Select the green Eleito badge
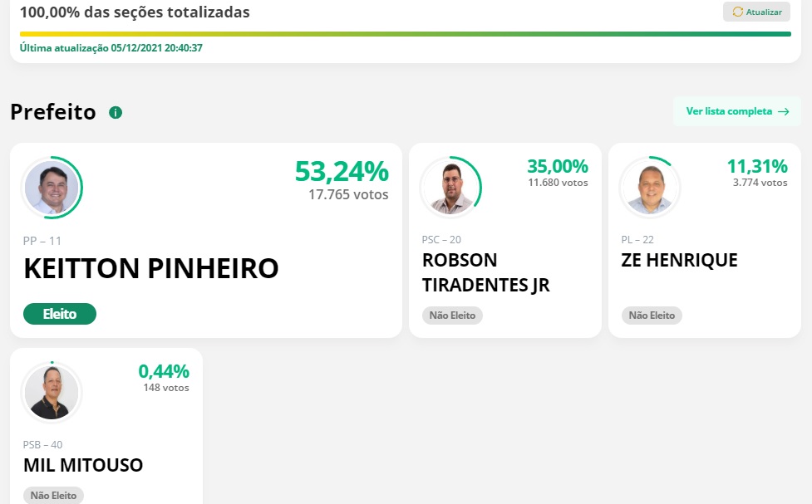Image resolution: width=812 pixels, height=504 pixels. (59, 314)
